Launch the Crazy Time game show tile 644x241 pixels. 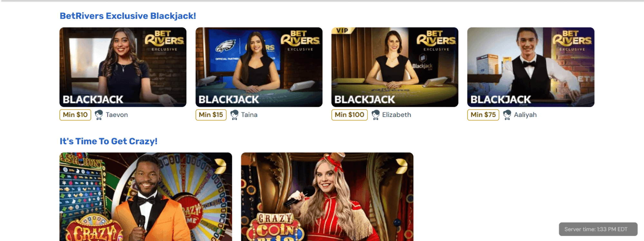coord(146,197)
